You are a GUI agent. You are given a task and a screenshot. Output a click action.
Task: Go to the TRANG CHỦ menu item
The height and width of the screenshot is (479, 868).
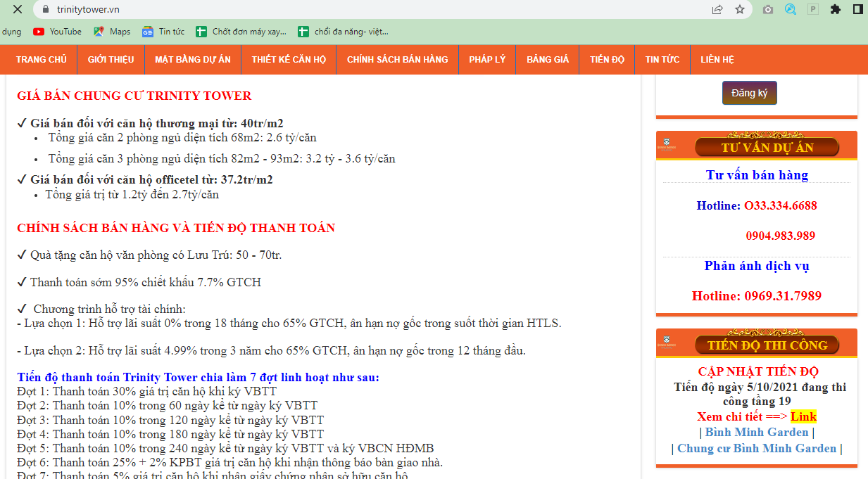(x=42, y=60)
